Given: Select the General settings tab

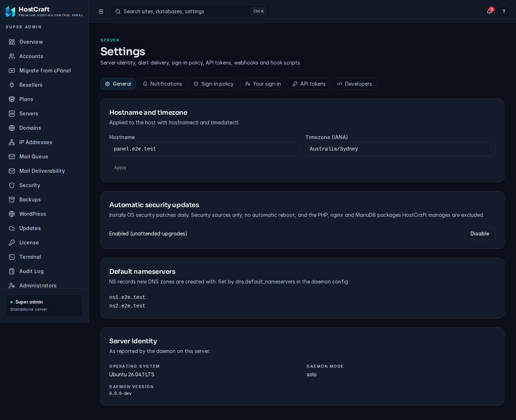Looking at the screenshot, I should 118,84.
